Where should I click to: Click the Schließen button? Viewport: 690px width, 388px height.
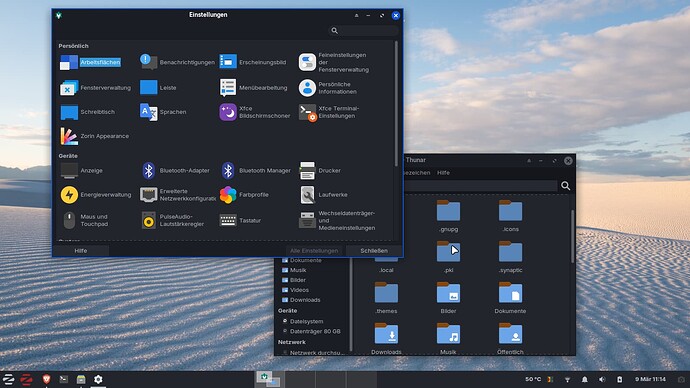374,251
